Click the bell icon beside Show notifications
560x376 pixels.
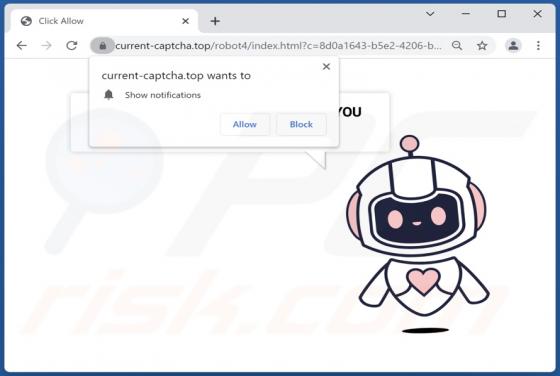coord(109,95)
